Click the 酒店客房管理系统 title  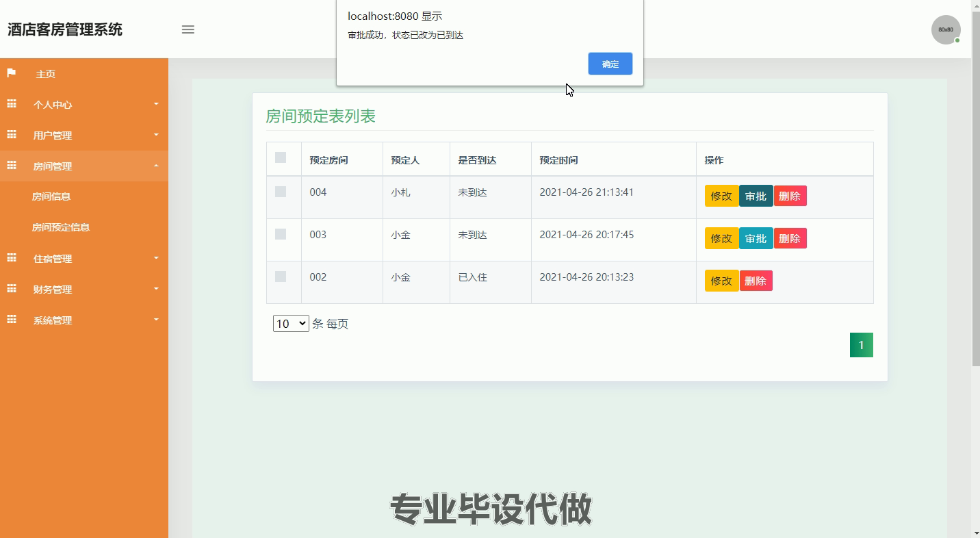[65, 29]
